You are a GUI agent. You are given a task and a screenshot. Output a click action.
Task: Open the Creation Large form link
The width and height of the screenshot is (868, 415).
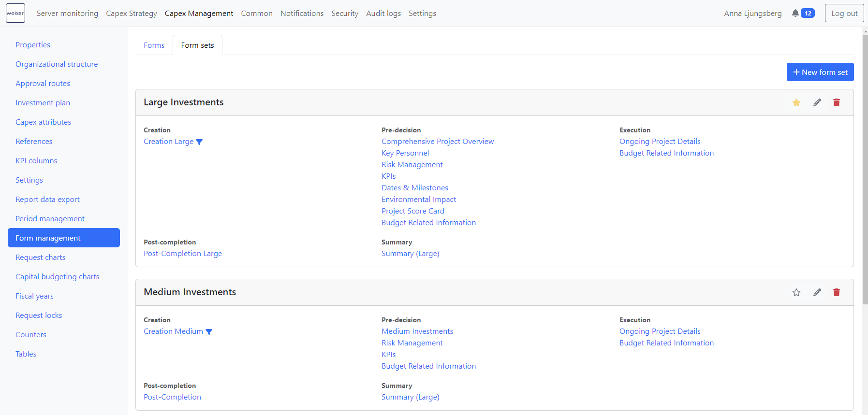point(168,142)
